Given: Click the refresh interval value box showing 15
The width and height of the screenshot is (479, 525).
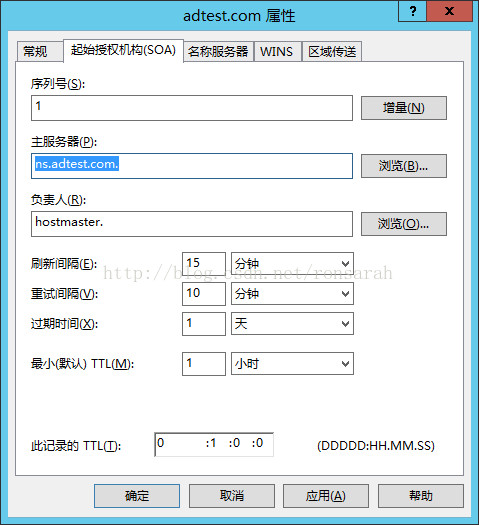Looking at the screenshot, I should (204, 264).
